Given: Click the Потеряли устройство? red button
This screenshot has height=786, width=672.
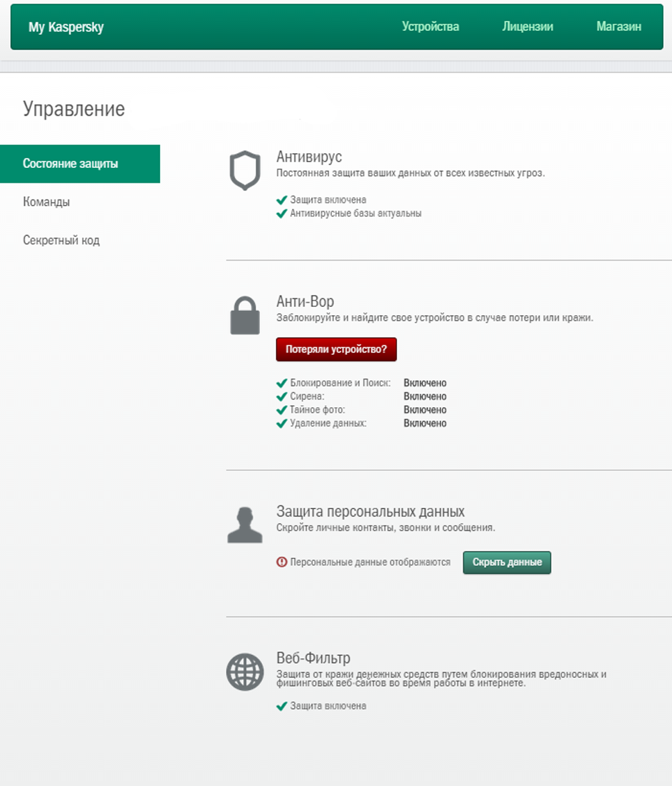Looking at the screenshot, I should [x=336, y=349].
